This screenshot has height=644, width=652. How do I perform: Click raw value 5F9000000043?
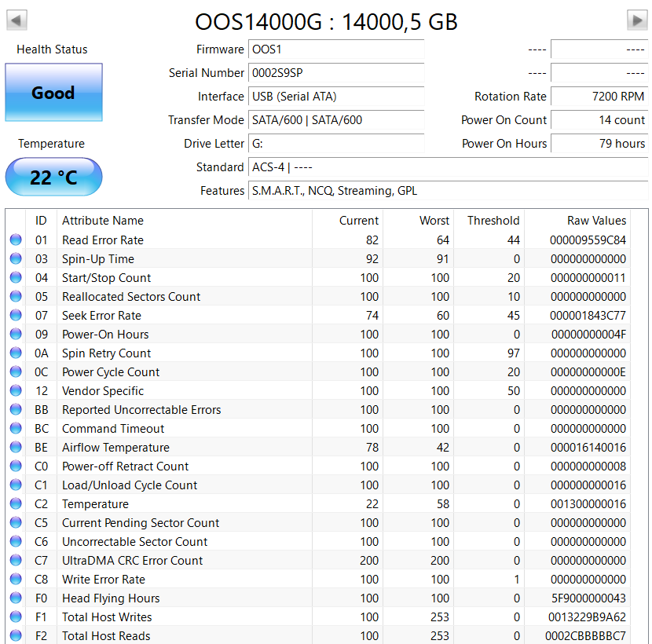(588, 598)
